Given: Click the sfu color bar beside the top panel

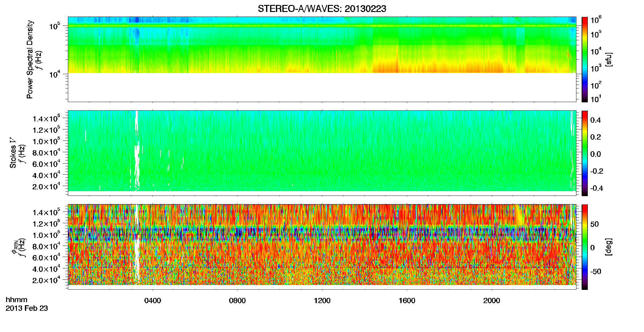Looking at the screenshot, I should (585, 59).
